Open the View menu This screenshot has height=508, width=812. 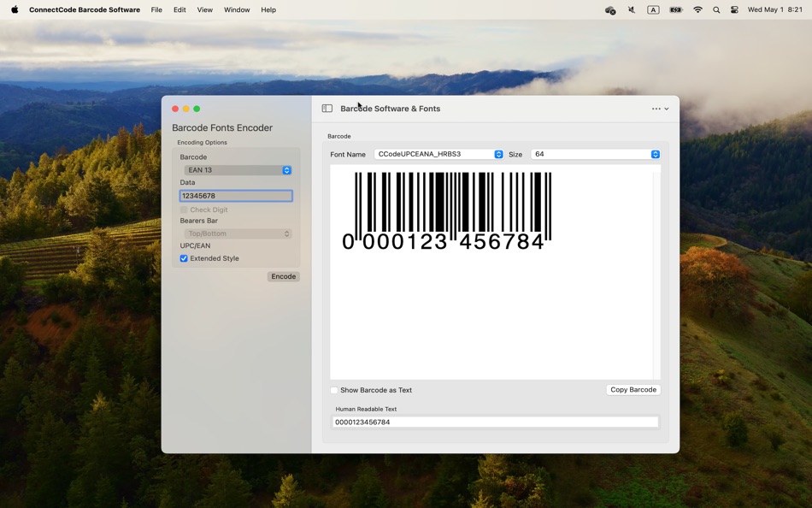[x=204, y=10]
